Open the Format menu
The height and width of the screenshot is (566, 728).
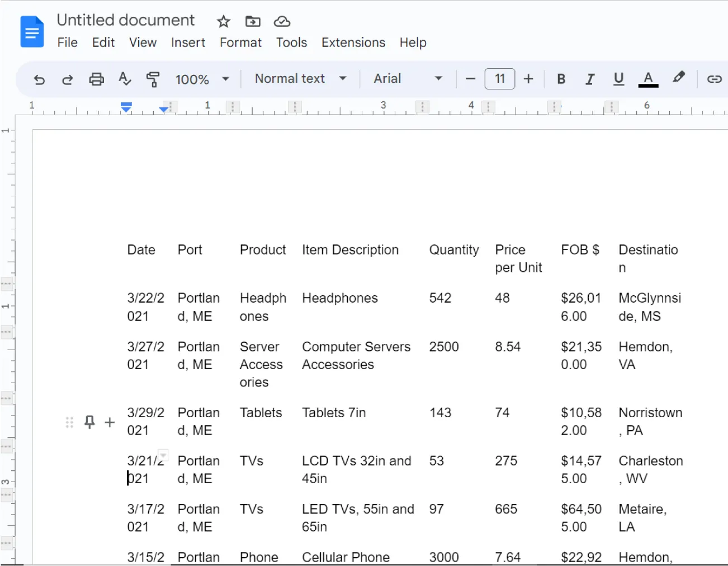tap(240, 43)
